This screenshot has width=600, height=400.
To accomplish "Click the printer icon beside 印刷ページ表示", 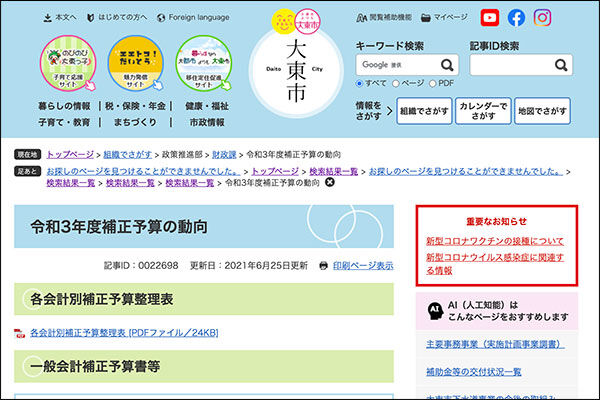I will point(323,266).
